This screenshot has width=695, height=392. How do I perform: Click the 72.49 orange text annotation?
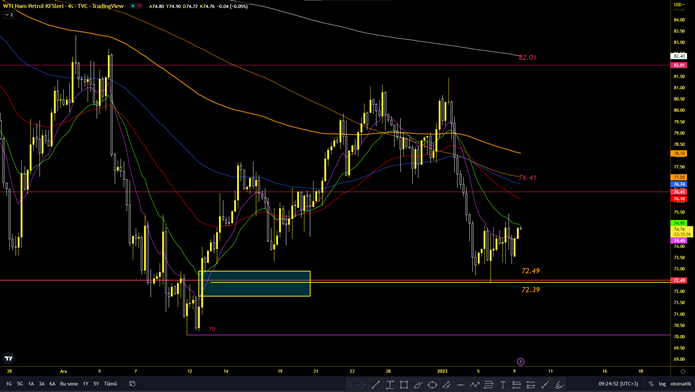point(531,270)
